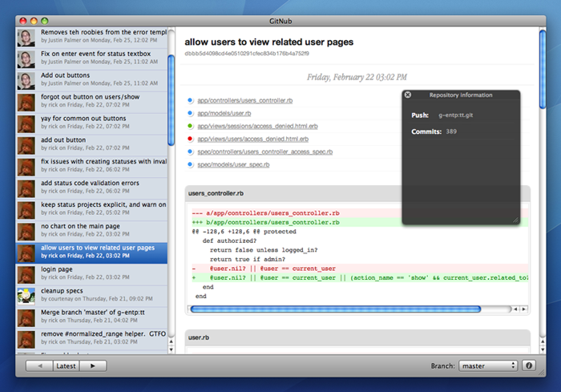Open the Branch master dropdown
The height and width of the screenshot is (392, 561).
[488, 366]
